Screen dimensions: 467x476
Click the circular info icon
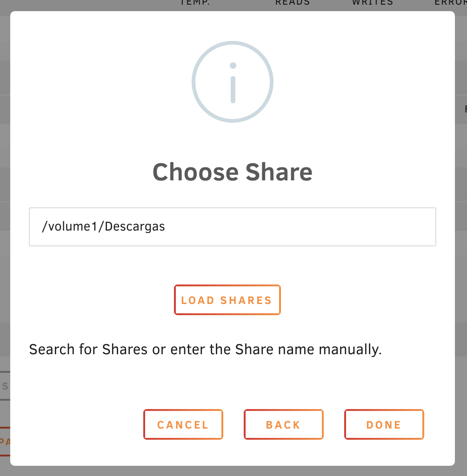pos(233,82)
